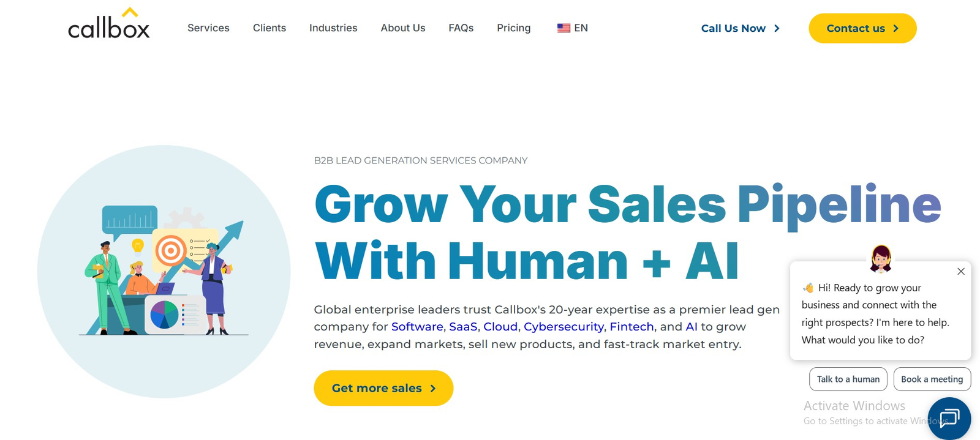Follow the Cybersecurity link
This screenshot has width=980, height=440.
tap(563, 327)
